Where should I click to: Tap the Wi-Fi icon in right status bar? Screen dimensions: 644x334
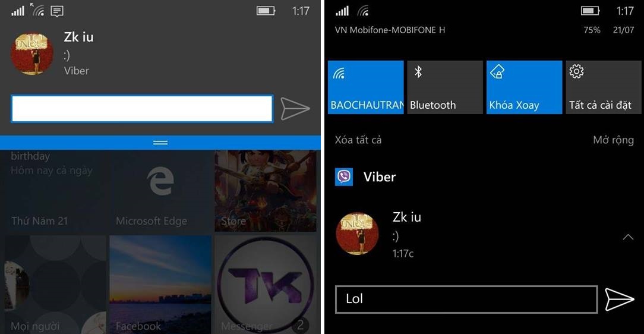pyautogui.click(x=363, y=11)
